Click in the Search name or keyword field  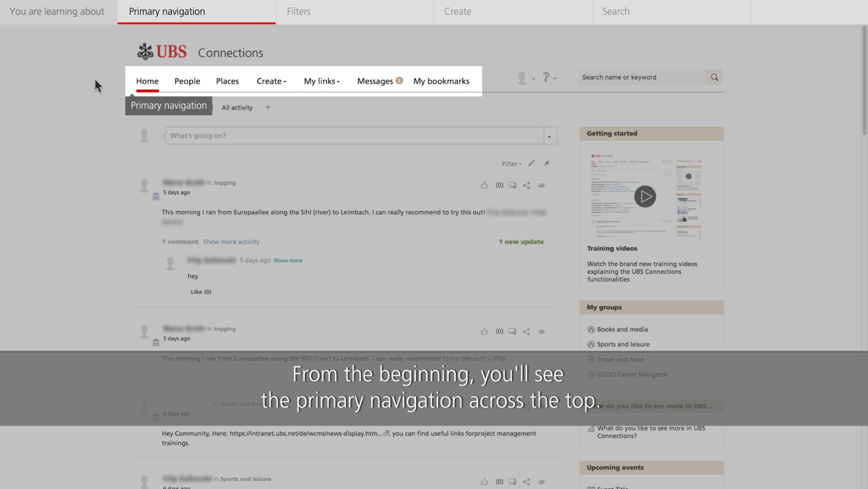[642, 77]
